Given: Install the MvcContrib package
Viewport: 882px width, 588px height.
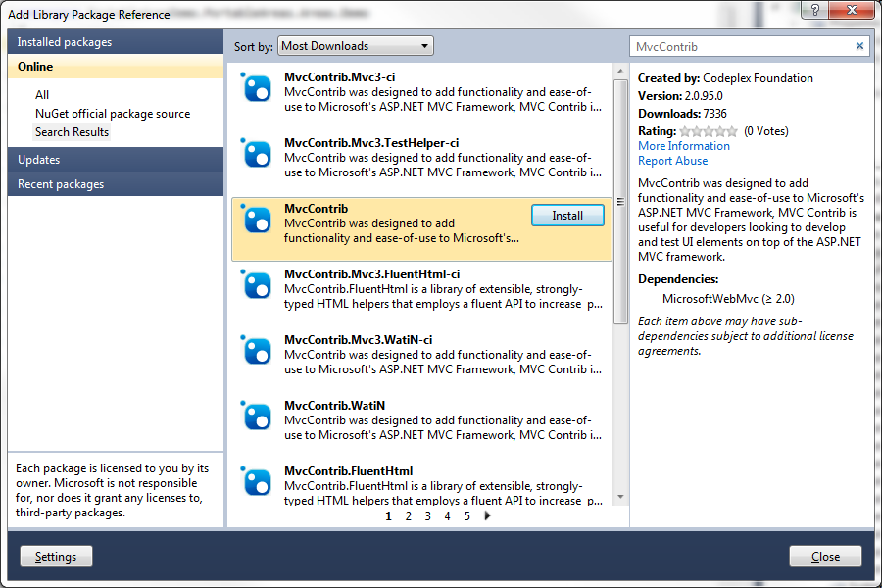Looking at the screenshot, I should click(567, 216).
